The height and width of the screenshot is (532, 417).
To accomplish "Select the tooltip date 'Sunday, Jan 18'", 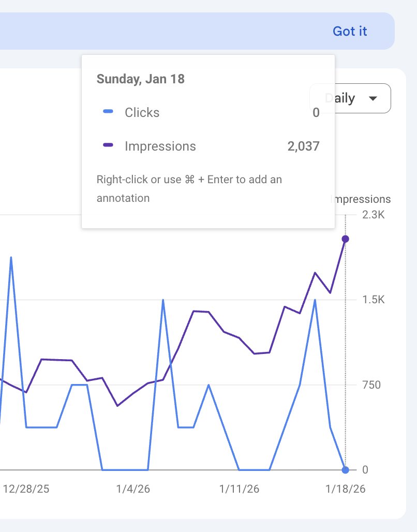I will [x=141, y=79].
